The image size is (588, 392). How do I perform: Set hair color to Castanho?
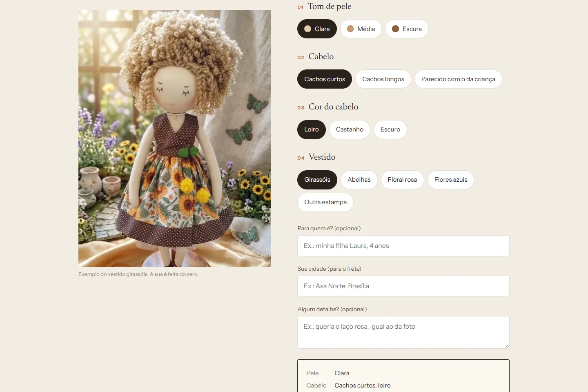pos(350,129)
